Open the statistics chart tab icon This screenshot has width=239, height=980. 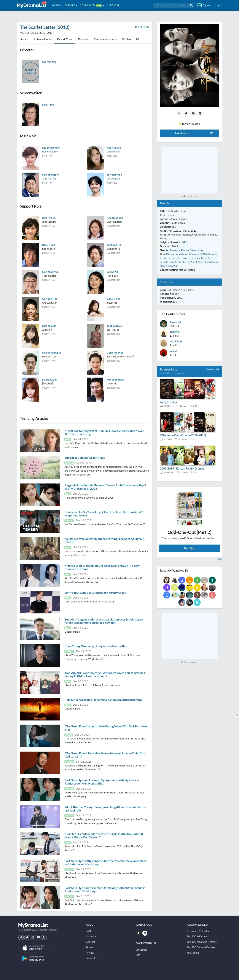[x=138, y=39]
